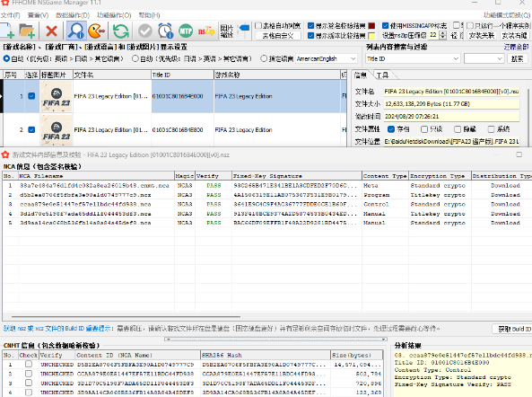Toggle the read-only file attribute checkbox

pos(424,129)
